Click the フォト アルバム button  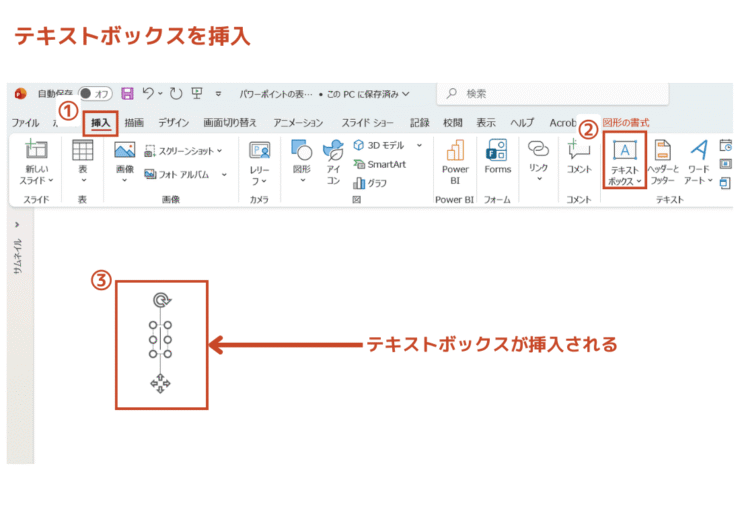click(x=177, y=174)
